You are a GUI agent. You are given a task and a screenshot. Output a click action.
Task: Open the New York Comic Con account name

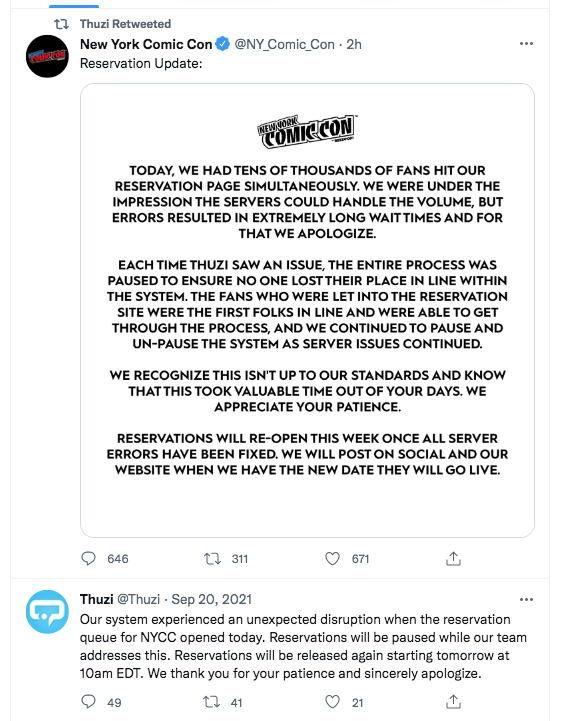click(x=146, y=44)
